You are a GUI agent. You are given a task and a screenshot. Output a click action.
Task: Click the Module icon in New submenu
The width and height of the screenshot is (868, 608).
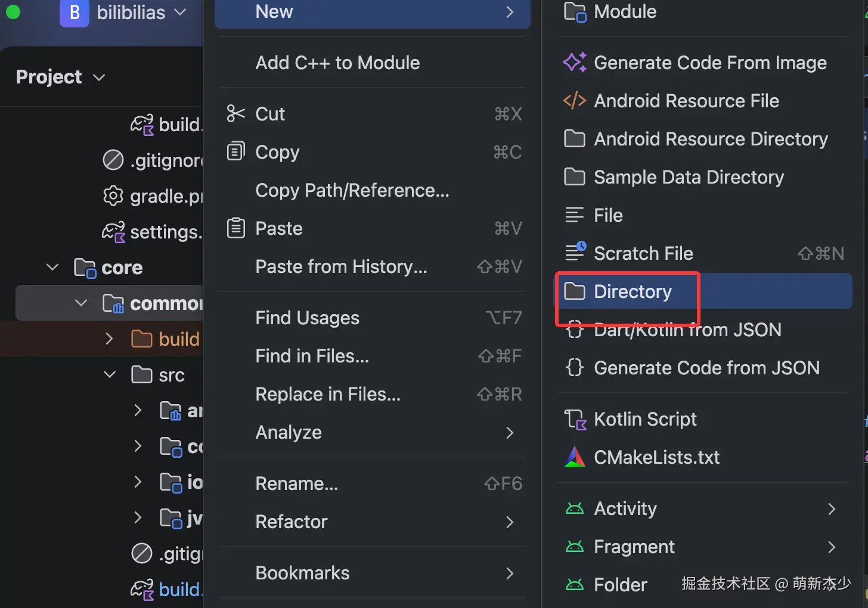pyautogui.click(x=575, y=12)
